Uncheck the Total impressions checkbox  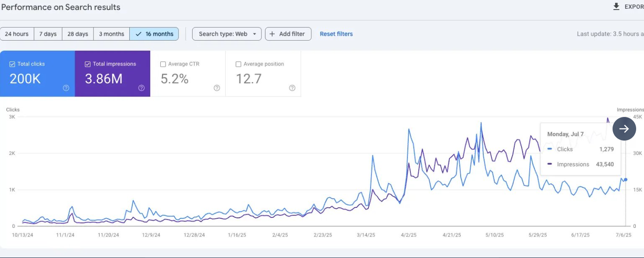point(87,64)
